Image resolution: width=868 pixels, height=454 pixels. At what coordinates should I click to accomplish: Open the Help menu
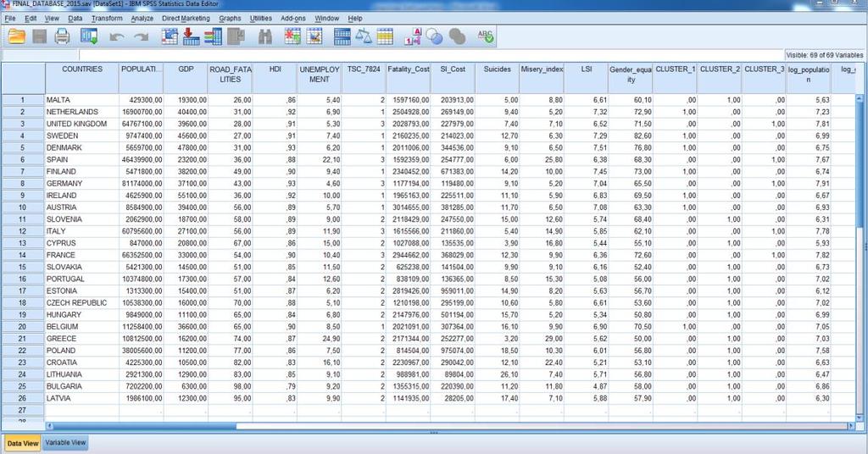click(x=355, y=19)
